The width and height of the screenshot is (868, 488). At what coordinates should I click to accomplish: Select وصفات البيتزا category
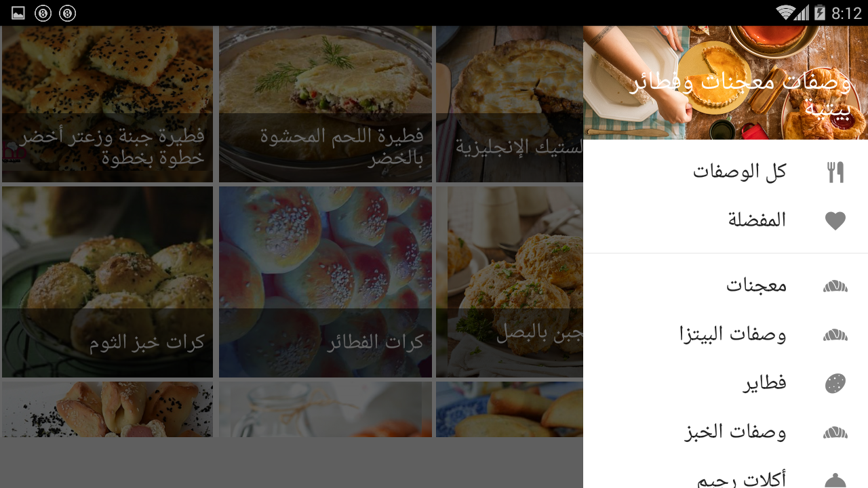click(x=726, y=335)
